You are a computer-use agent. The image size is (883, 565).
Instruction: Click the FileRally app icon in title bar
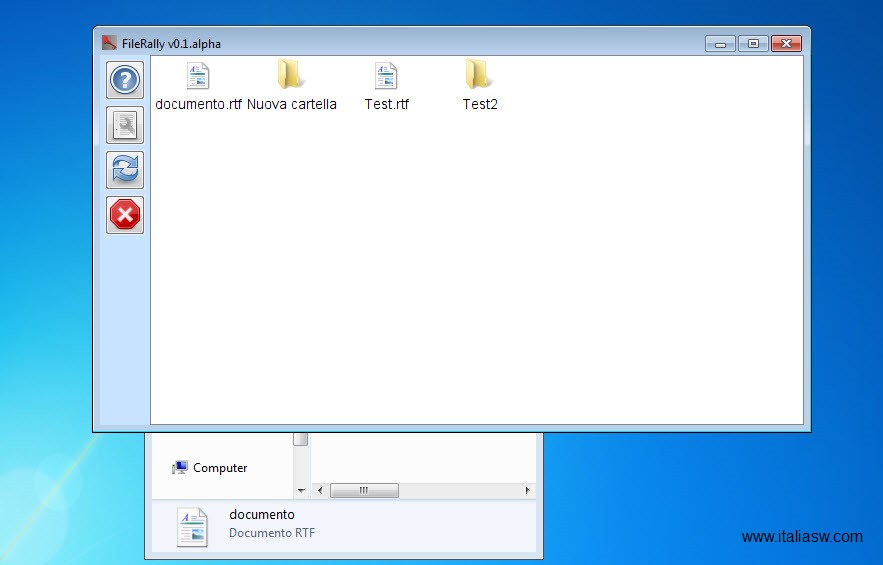tap(109, 43)
